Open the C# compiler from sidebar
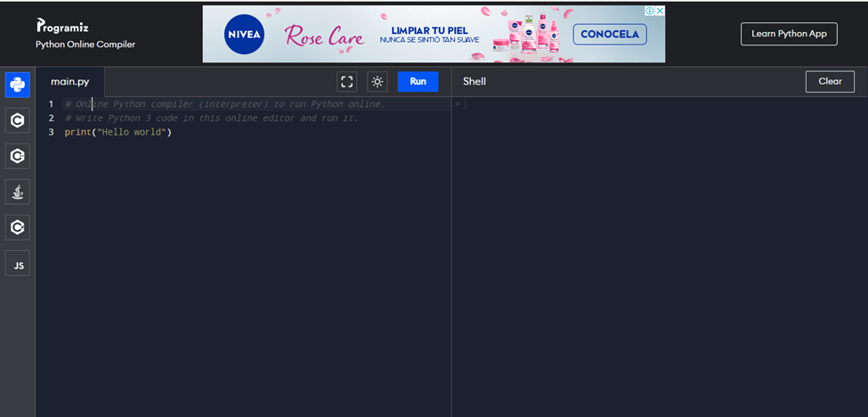 pyautogui.click(x=17, y=228)
